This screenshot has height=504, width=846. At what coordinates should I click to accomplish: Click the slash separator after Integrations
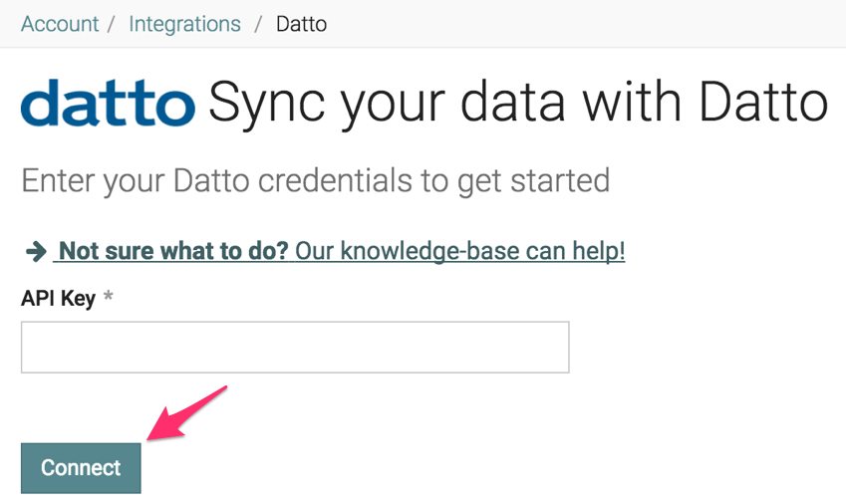click(x=258, y=24)
